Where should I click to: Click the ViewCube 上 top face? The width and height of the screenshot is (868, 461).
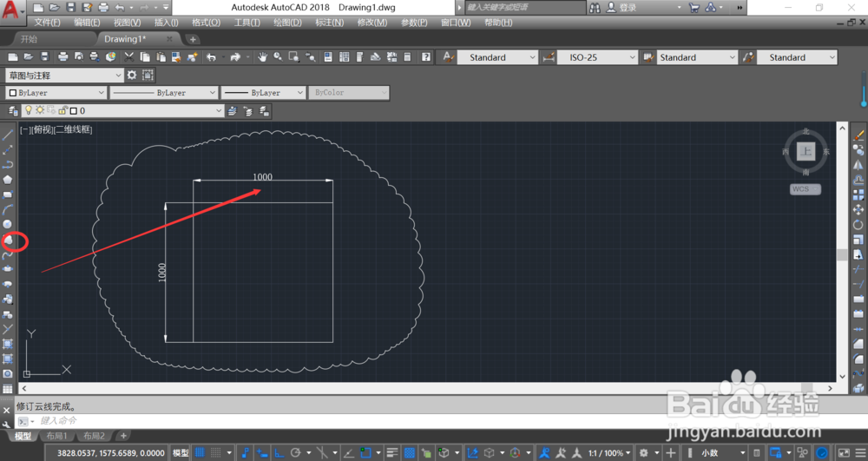coord(806,151)
